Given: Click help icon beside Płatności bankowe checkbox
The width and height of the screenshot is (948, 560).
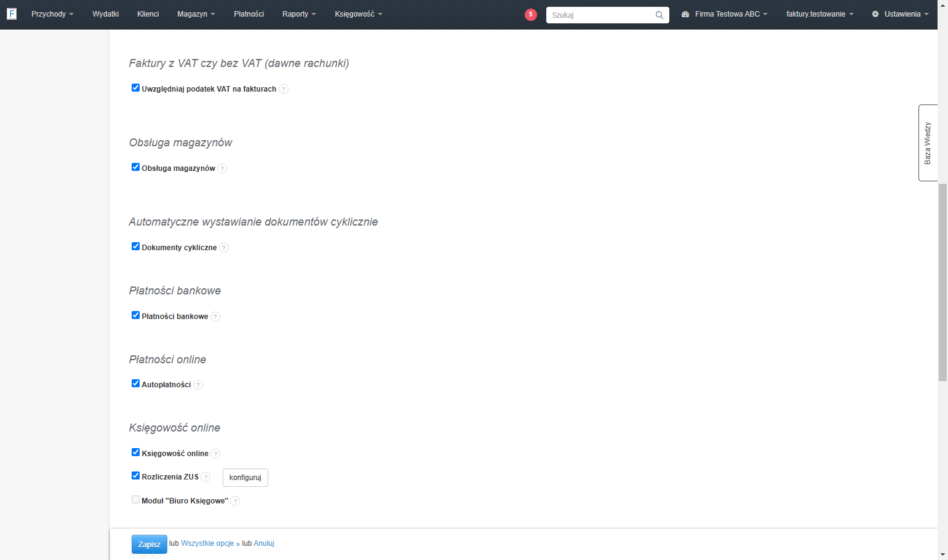Looking at the screenshot, I should [215, 317].
